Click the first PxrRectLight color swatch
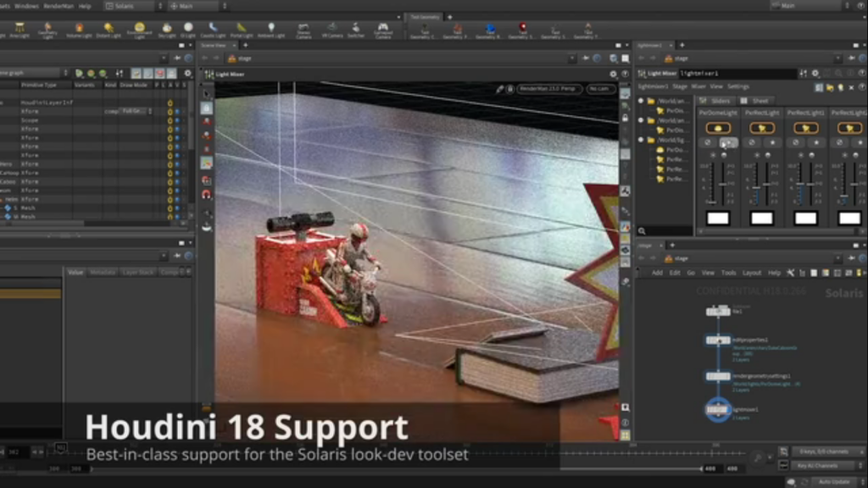This screenshot has width=868, height=488. coord(762,218)
